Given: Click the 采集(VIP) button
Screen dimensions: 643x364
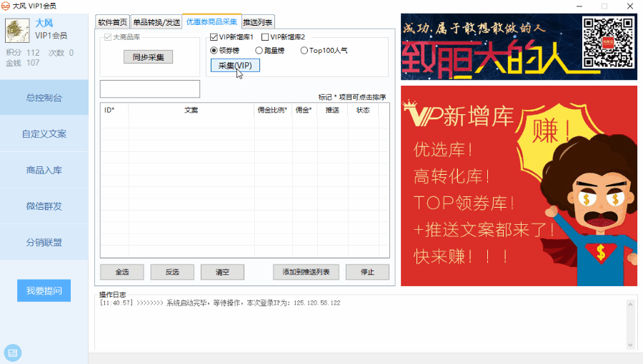Looking at the screenshot, I should (235, 66).
